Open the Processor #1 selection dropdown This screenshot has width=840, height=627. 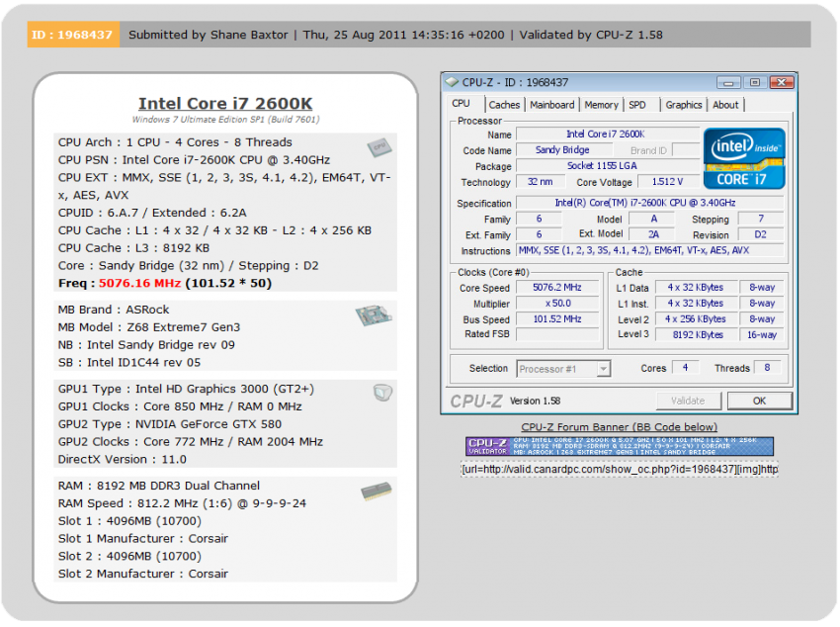point(604,369)
